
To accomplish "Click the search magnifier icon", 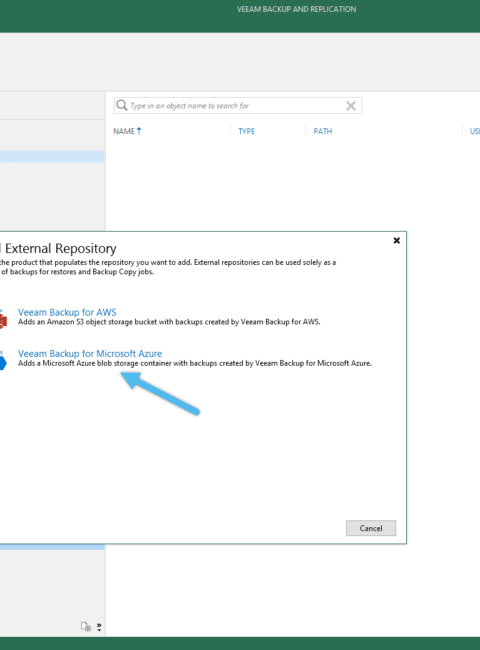I will click(121, 105).
